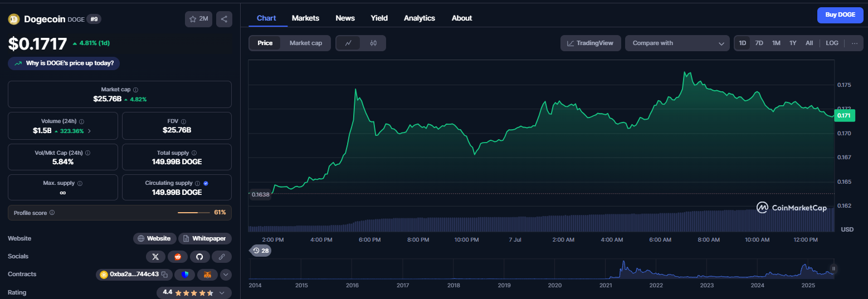Set chart range to 7D
Screen dimensions: 868x299
(x=759, y=43)
